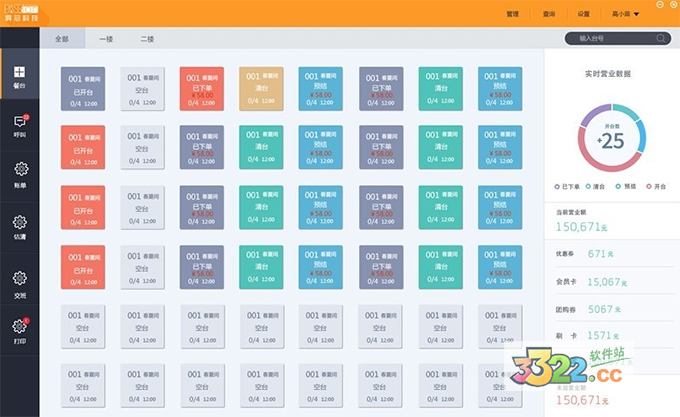
Task: Click the teal segment of donut chart
Action: [x=627, y=110]
